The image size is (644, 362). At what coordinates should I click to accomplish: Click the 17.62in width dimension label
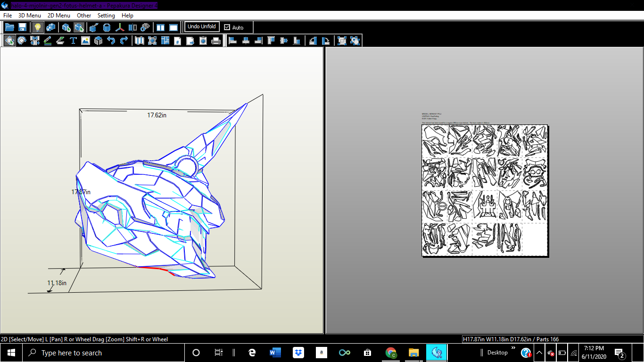(157, 115)
